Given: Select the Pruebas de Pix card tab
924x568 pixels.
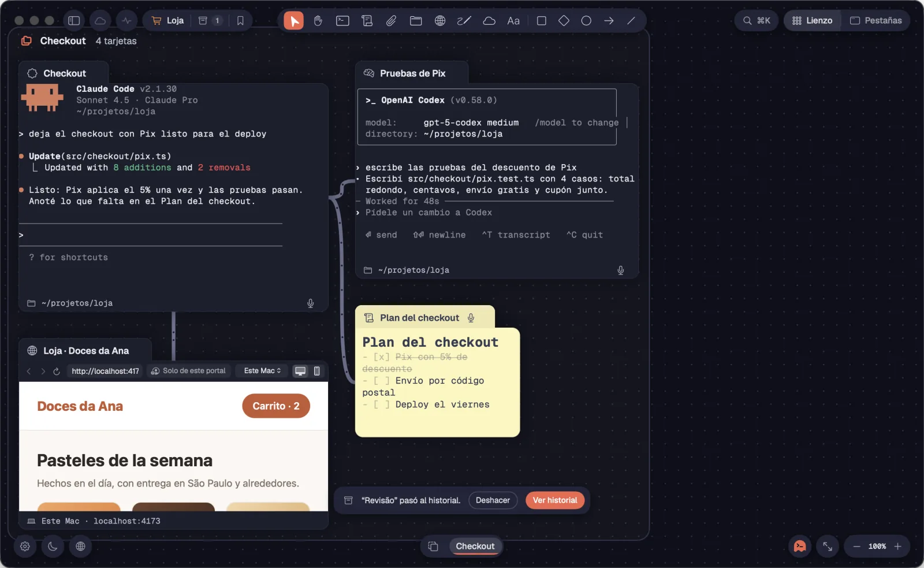Looking at the screenshot, I should tap(412, 73).
